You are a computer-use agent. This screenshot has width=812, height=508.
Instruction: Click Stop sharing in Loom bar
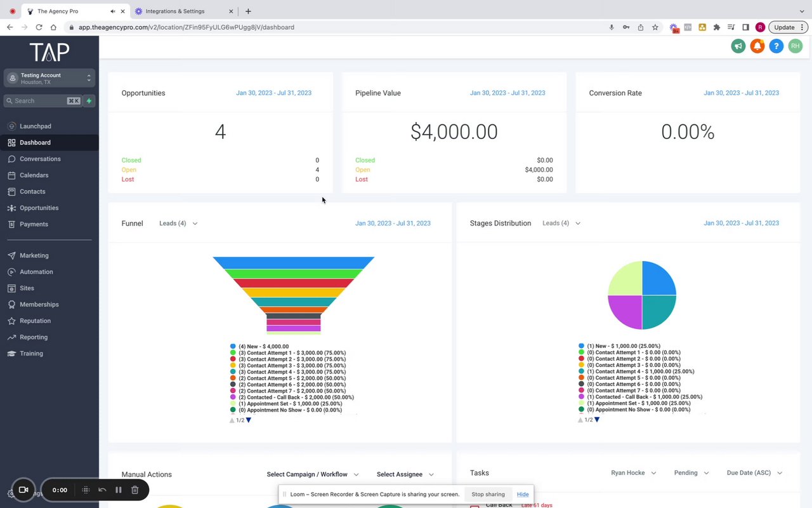(488, 494)
